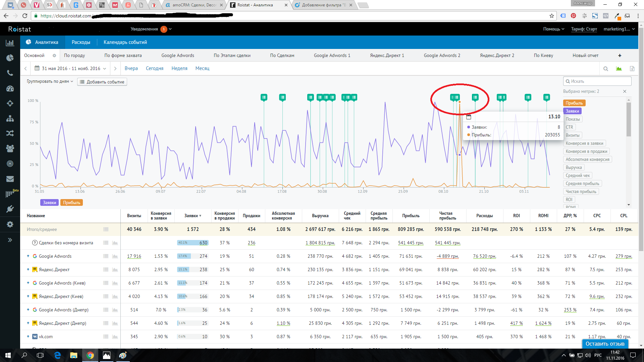Click chart icon in vk.com row

point(115,337)
